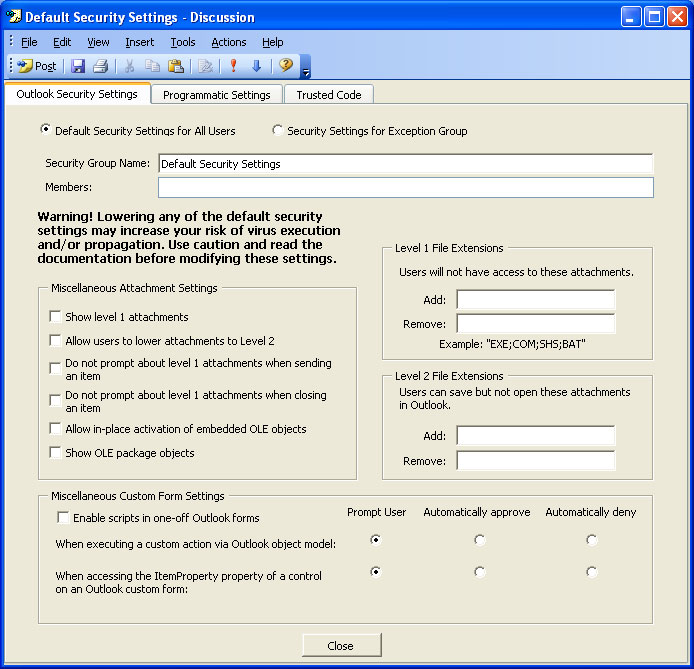Click the menu bar drag handle
694x669 pixels.
pos(11,42)
